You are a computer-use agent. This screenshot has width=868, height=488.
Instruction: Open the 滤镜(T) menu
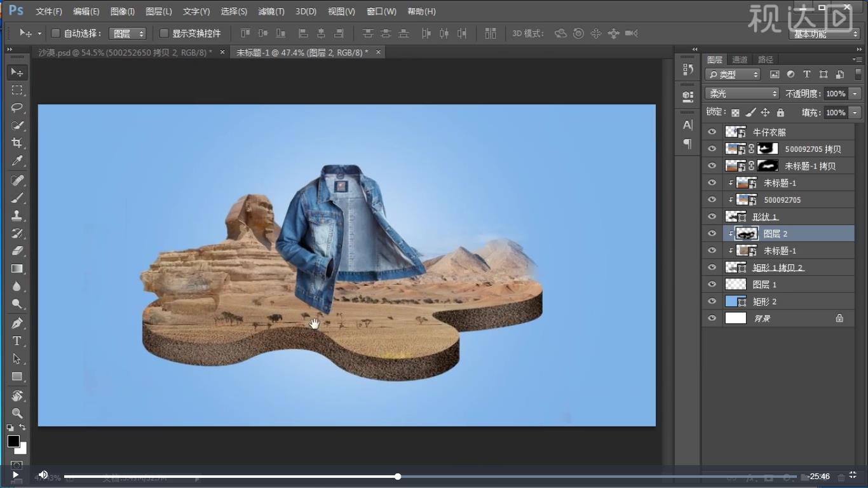(x=271, y=11)
